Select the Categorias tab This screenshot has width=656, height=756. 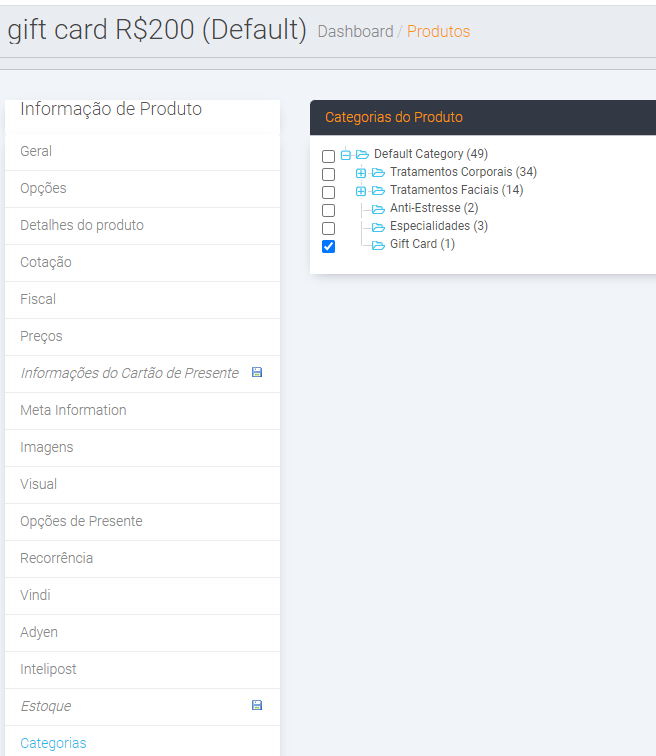[142, 742]
